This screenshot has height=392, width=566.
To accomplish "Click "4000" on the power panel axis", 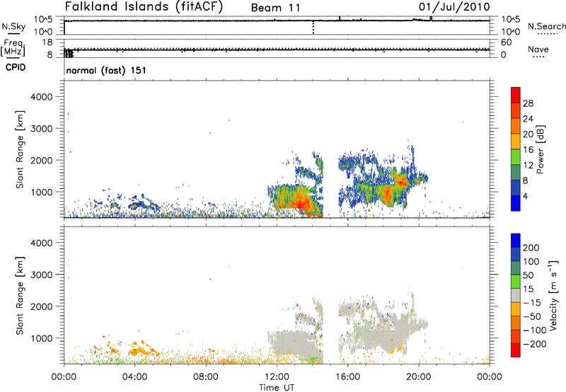I will pos(42,97).
